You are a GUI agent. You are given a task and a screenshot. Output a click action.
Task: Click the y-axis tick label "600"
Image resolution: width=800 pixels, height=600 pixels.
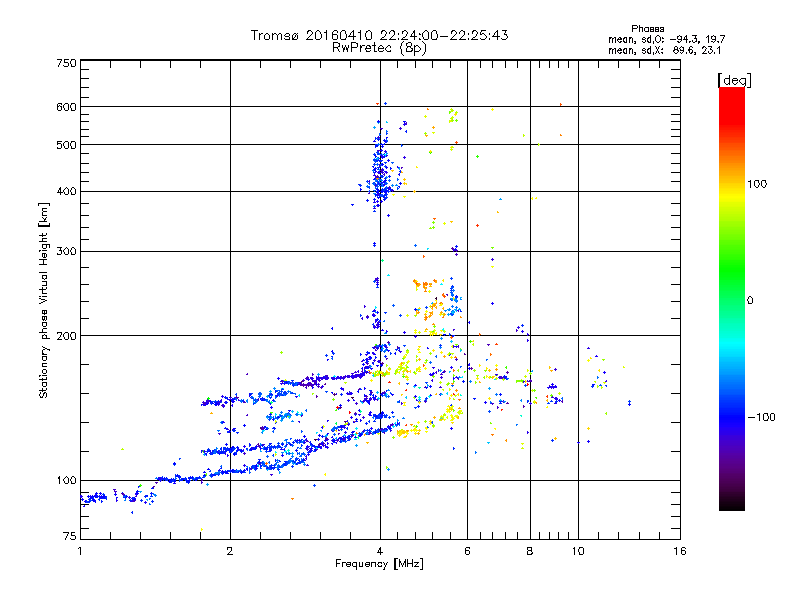pyautogui.click(x=66, y=107)
